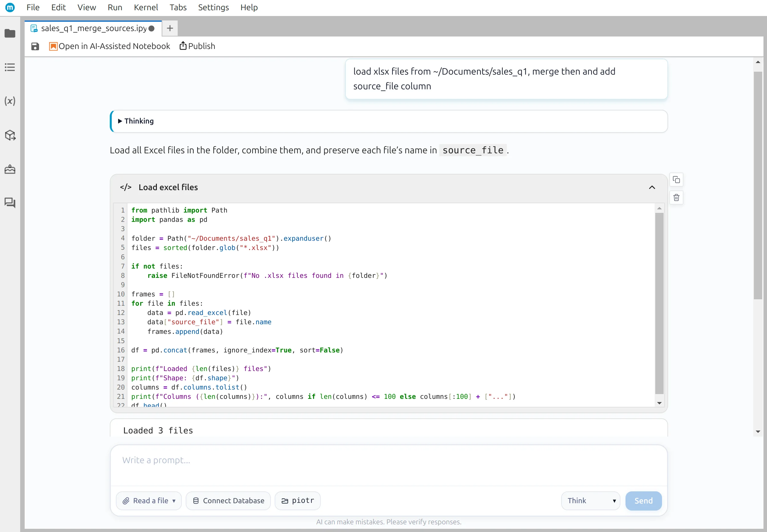Click the Send button
The image size is (767, 532).
(x=643, y=501)
